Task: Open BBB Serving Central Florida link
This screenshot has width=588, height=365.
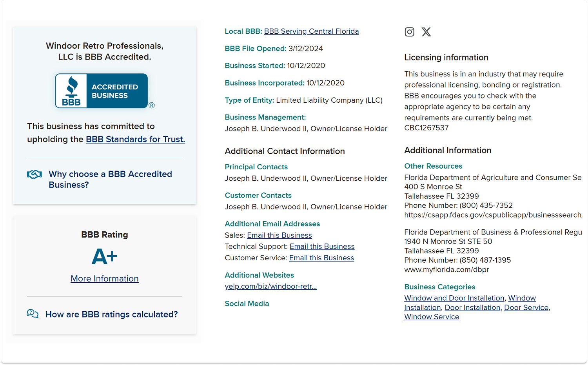Action: [x=311, y=31]
